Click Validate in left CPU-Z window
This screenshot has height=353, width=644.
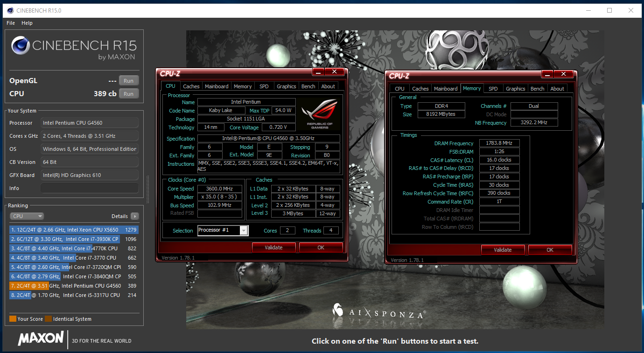point(273,247)
